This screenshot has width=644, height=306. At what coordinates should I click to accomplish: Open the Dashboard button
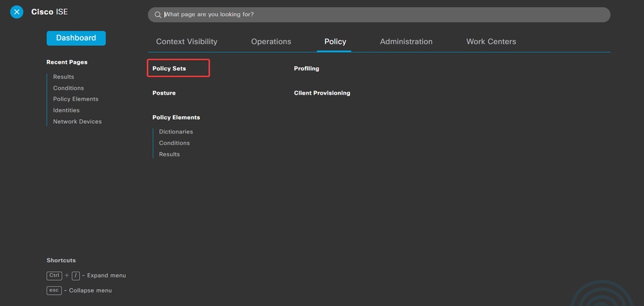76,38
